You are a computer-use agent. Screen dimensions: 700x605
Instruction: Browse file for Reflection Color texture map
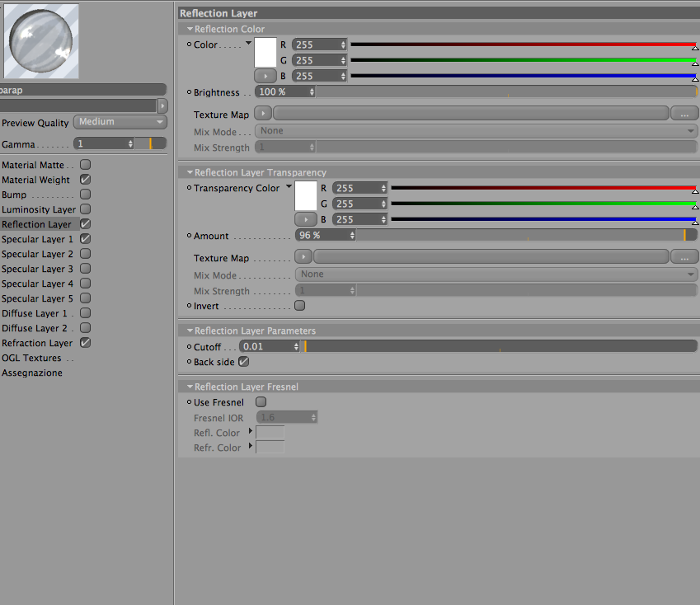pyautogui.click(x=684, y=113)
